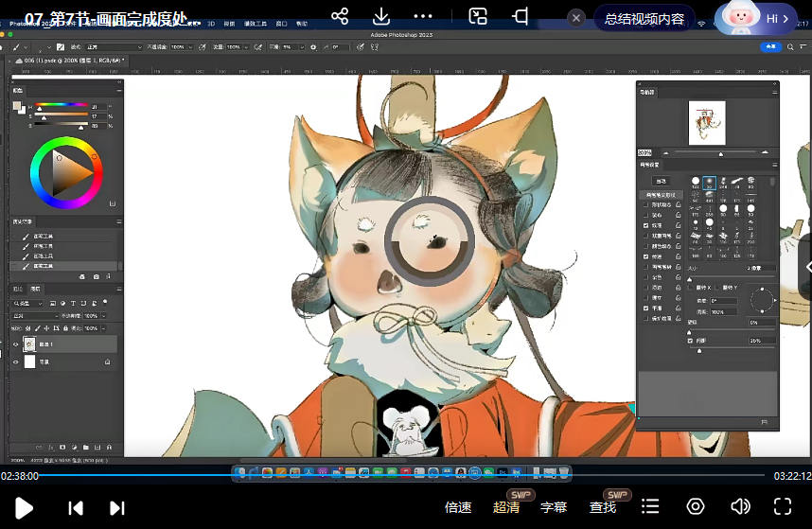Open 倍速 playback speed options

pos(458,507)
